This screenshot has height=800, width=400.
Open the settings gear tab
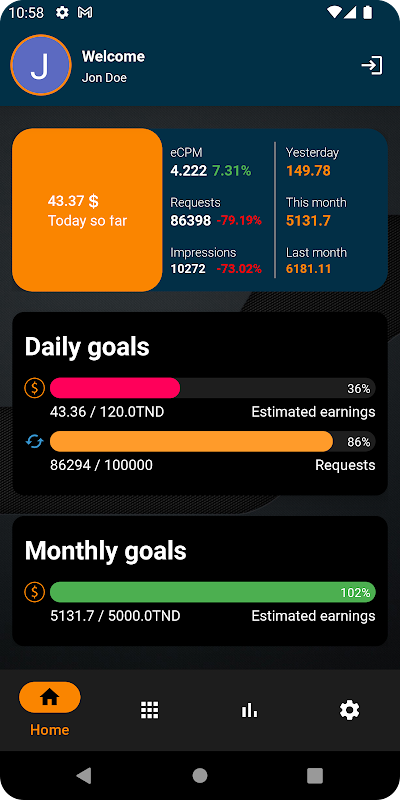tap(349, 710)
